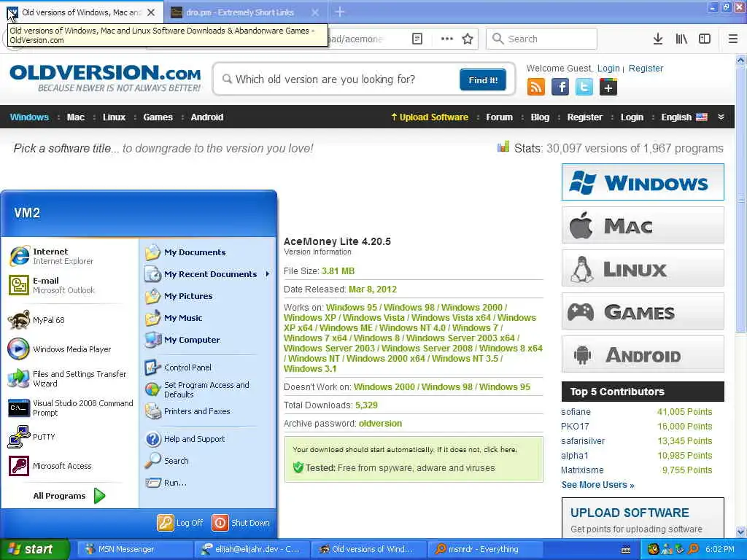747x560 pixels.
Task: Click the large Linux platform button
Action: coord(643,268)
